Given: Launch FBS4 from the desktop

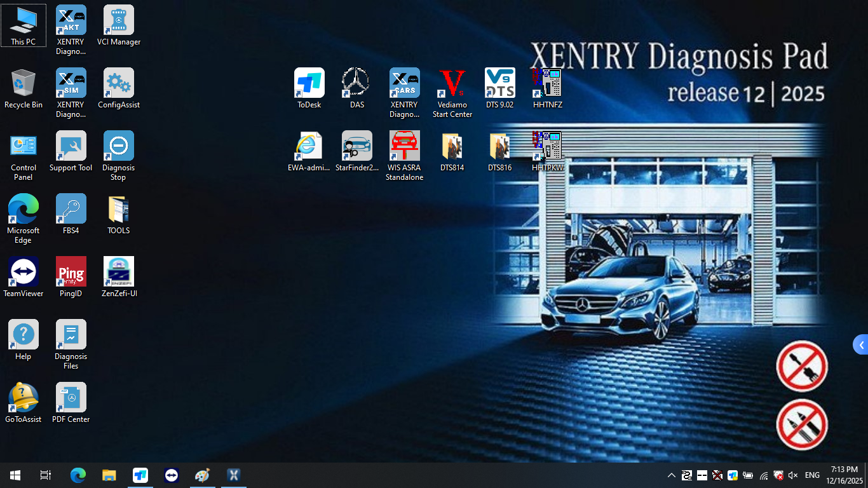Looking at the screenshot, I should click(71, 208).
